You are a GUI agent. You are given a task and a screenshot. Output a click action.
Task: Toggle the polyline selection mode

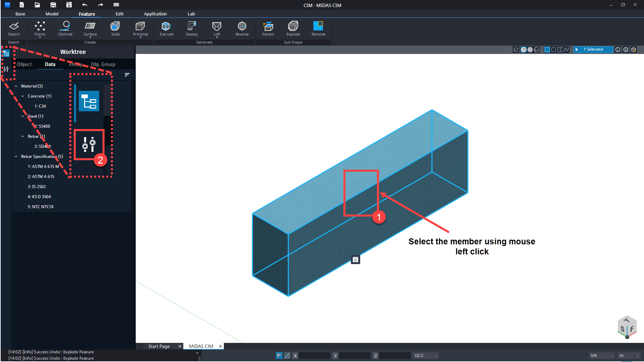tap(566, 50)
